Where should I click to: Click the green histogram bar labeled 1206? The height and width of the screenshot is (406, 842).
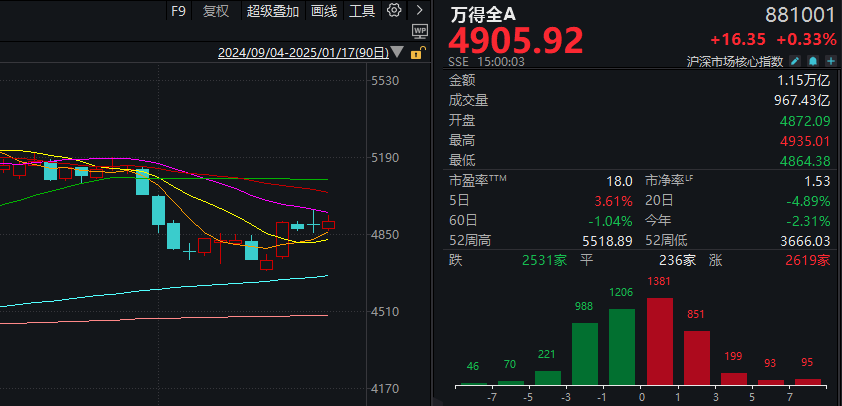pyautogui.click(x=622, y=347)
